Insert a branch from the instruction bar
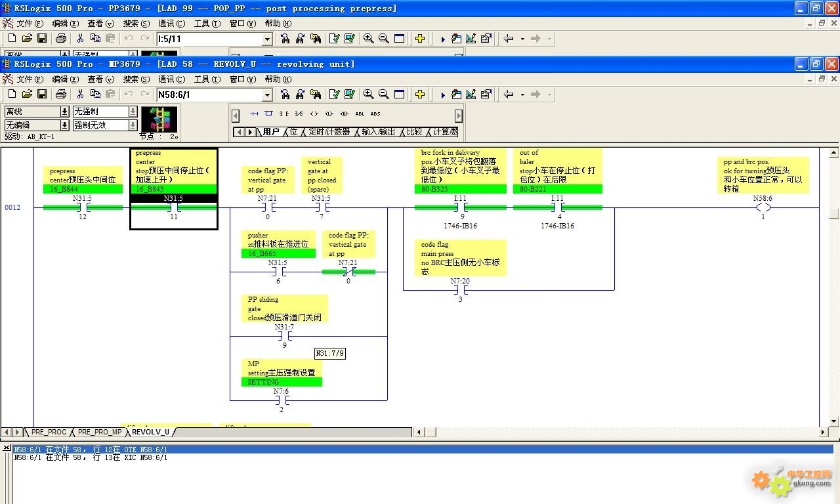Screen dimensions: 840x504 [268, 114]
